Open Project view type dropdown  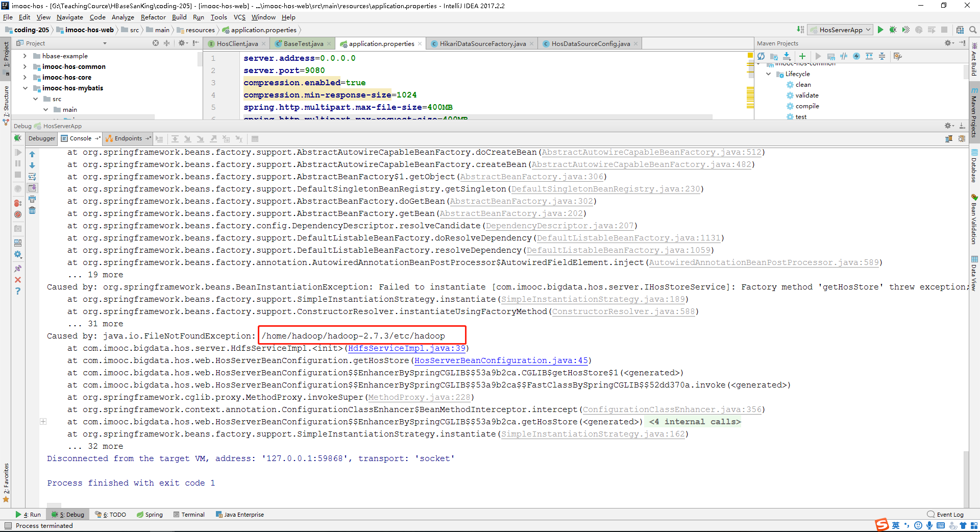coord(105,43)
